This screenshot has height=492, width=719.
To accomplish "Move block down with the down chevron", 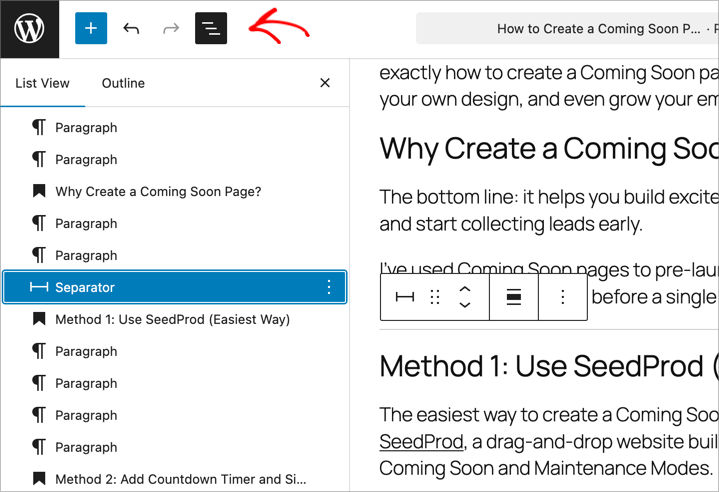I will tap(464, 305).
